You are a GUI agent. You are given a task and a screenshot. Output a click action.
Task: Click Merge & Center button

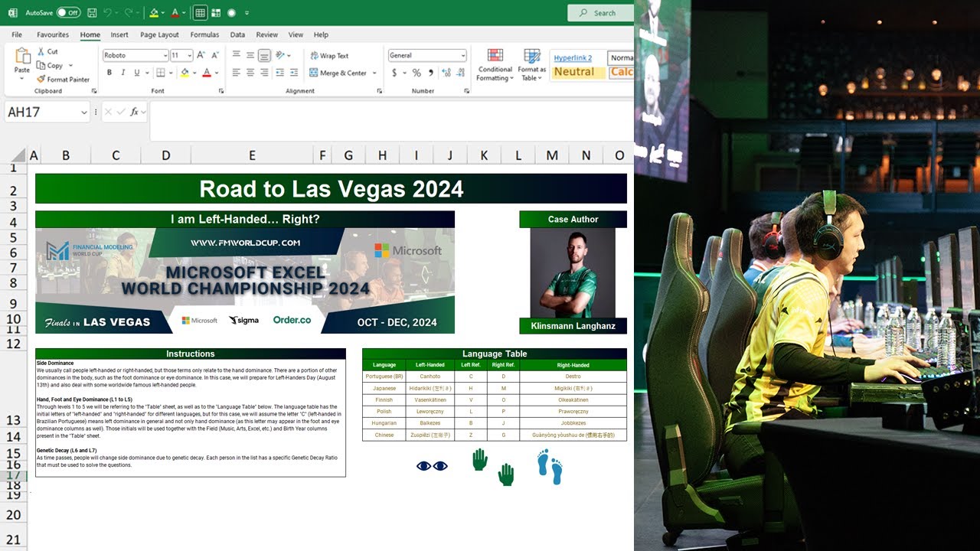tap(338, 73)
